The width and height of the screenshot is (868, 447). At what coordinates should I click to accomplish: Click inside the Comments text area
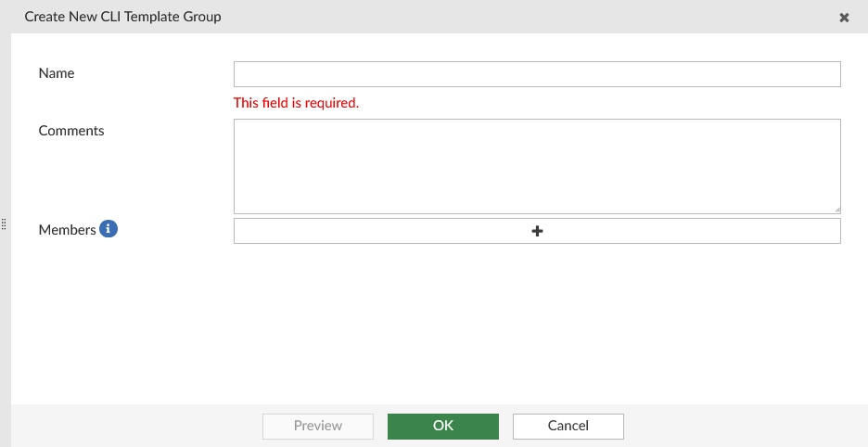pos(537,166)
